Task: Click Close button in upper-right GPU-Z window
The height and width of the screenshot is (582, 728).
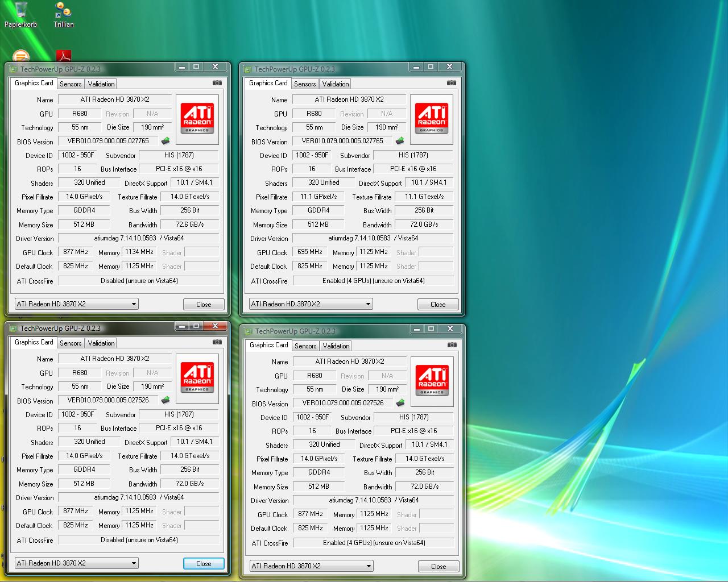Action: click(x=438, y=305)
